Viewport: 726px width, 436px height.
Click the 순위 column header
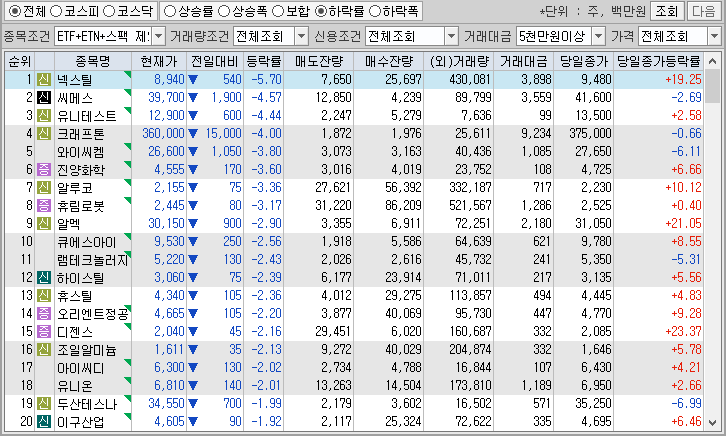[x=19, y=61]
